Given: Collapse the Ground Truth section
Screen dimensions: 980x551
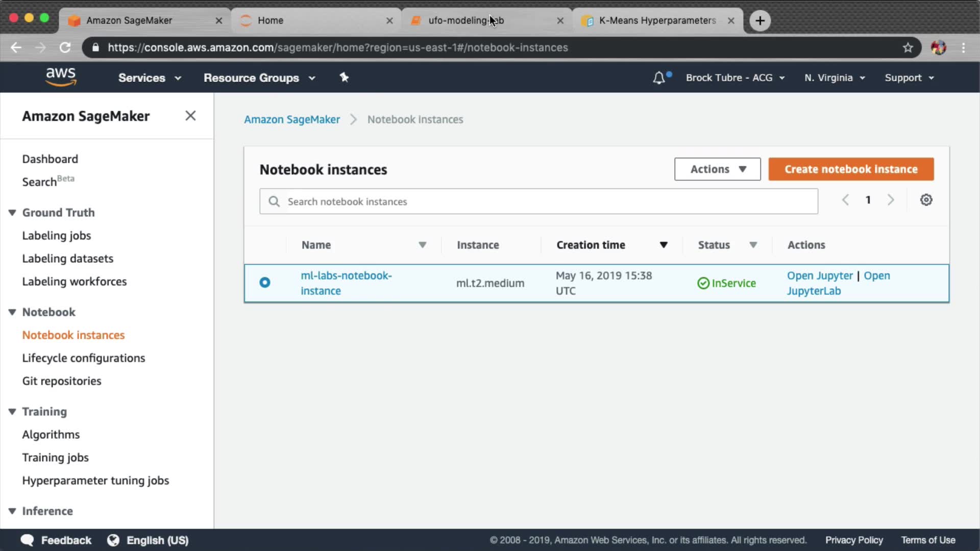Looking at the screenshot, I should [x=12, y=213].
